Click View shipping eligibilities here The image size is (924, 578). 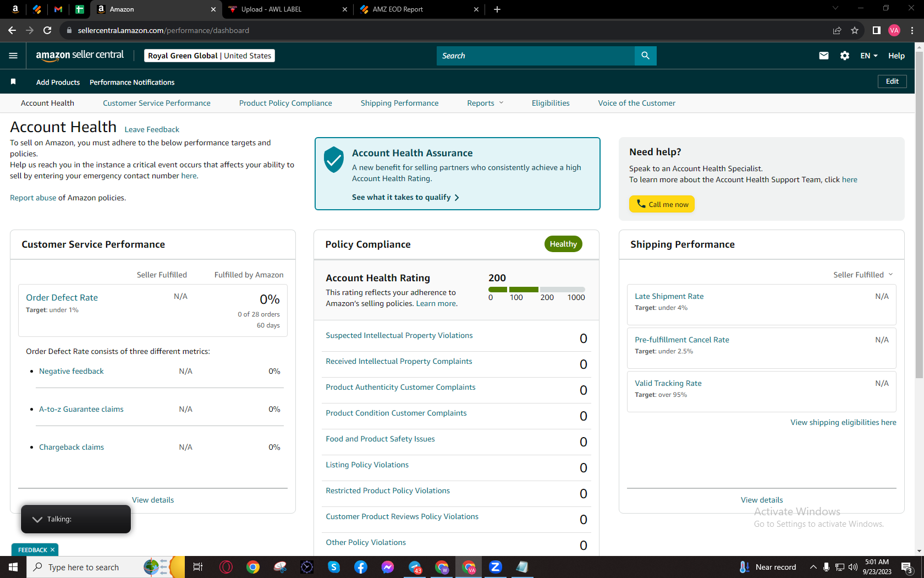point(843,422)
